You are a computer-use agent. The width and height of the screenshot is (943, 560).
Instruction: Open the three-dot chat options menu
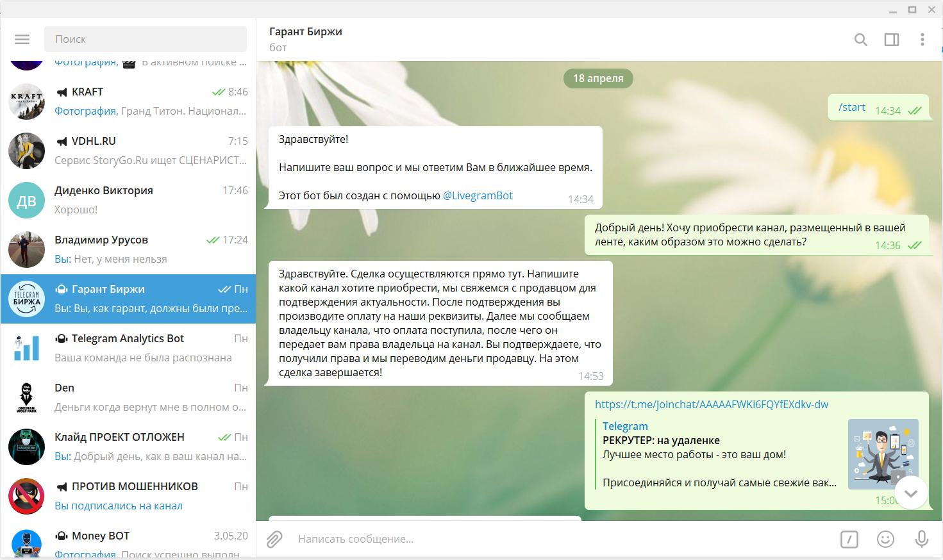[922, 40]
